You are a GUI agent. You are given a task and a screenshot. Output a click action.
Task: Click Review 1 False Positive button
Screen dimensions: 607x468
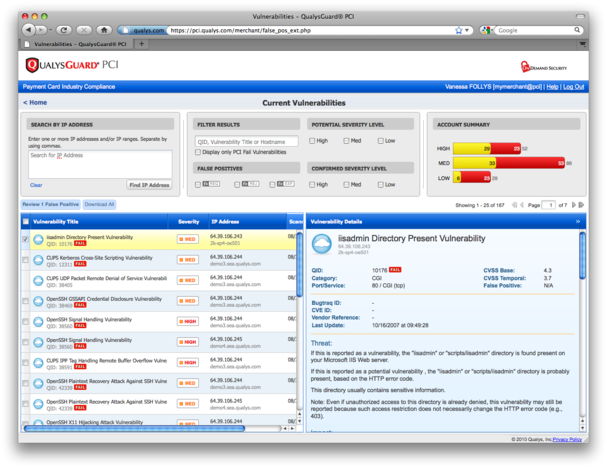(x=51, y=204)
